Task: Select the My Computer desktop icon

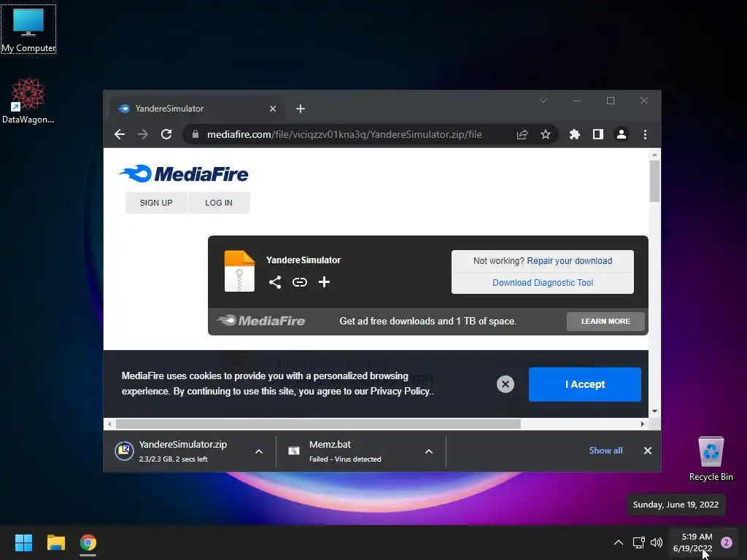Action: click(x=28, y=29)
